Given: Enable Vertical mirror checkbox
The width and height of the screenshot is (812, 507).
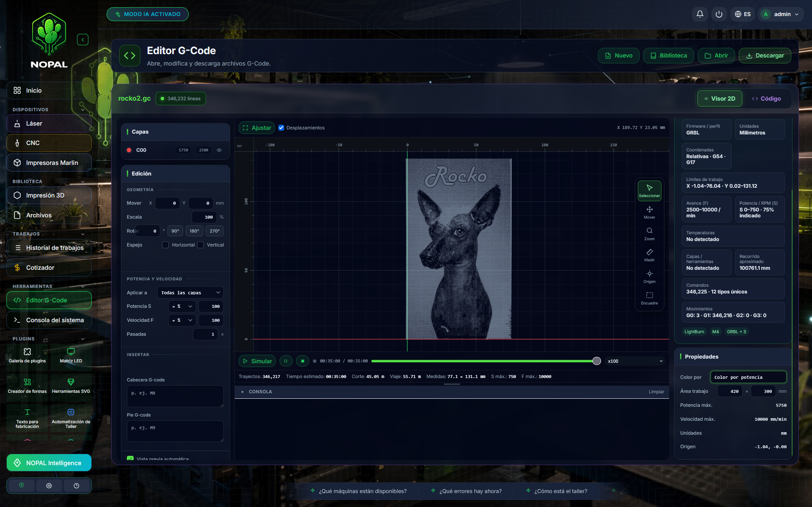Looking at the screenshot, I should click(200, 245).
